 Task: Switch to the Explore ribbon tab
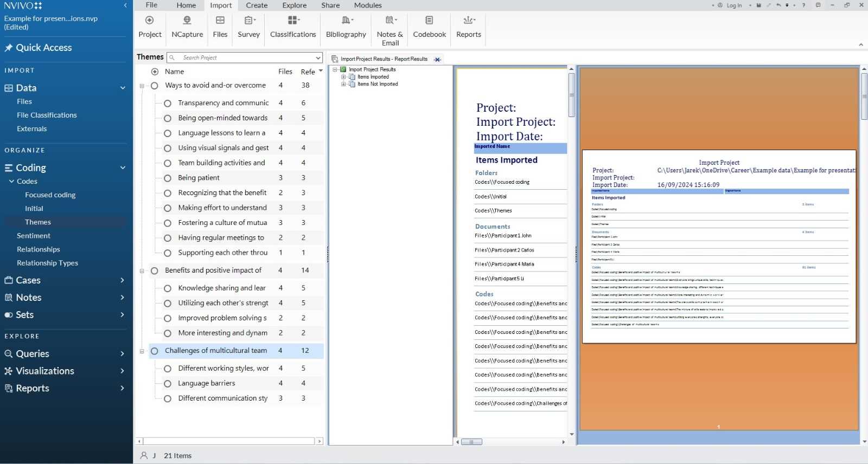click(294, 5)
